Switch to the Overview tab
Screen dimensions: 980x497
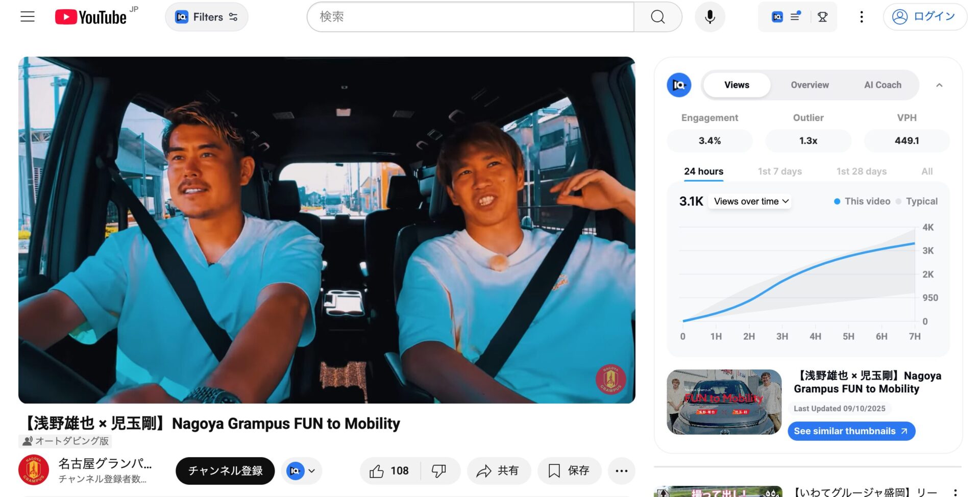(x=810, y=85)
